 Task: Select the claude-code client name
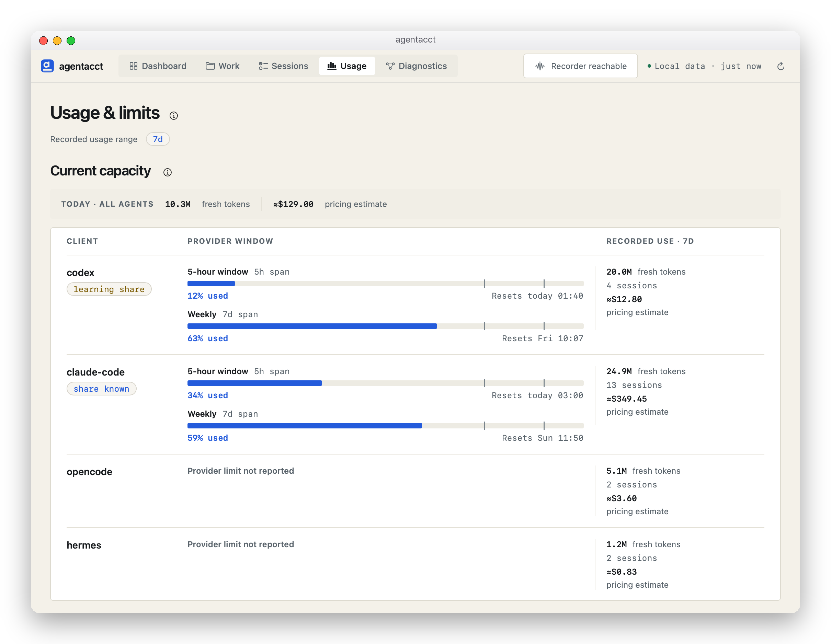95,372
